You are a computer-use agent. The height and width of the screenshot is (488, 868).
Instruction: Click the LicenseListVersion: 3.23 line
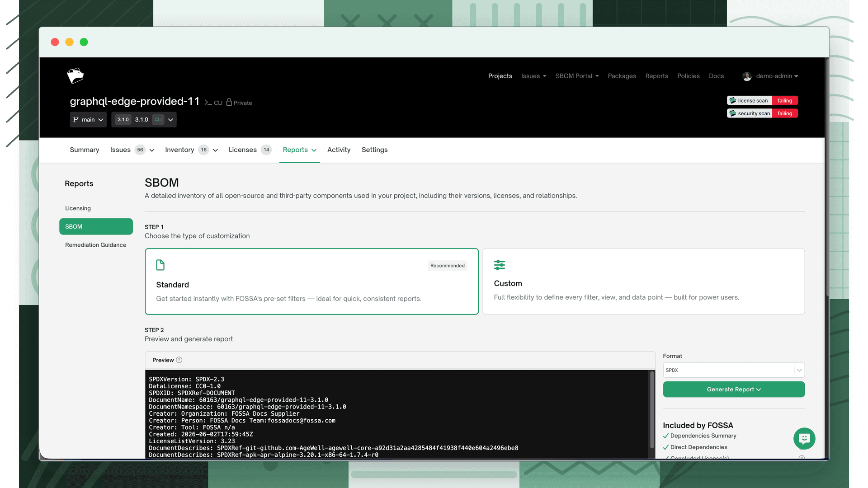click(192, 441)
